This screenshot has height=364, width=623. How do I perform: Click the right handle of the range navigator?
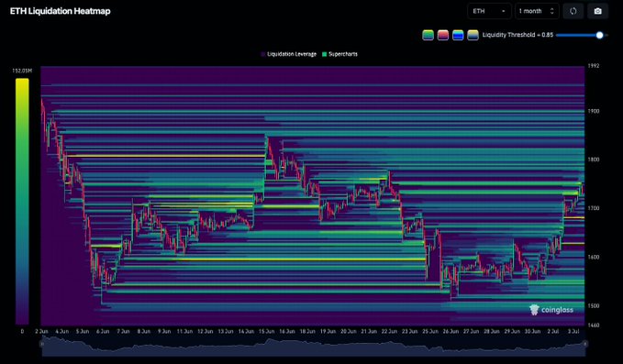click(x=584, y=344)
